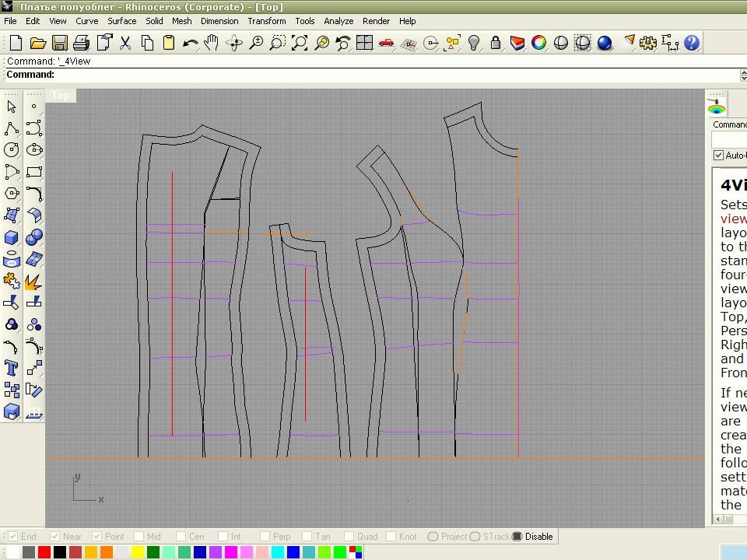
Task: Open Options with the gear icon
Action: 648,44
